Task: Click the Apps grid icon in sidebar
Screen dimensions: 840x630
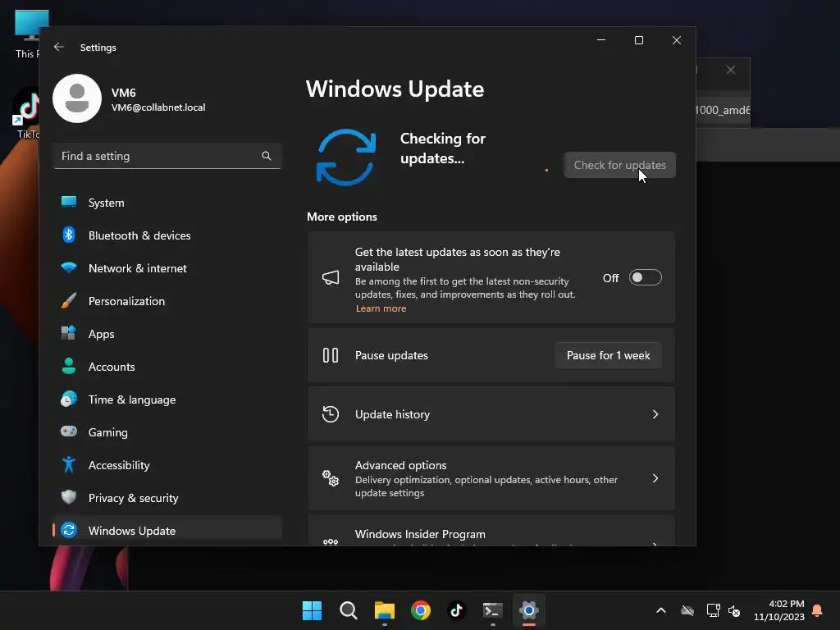Action: tap(69, 333)
